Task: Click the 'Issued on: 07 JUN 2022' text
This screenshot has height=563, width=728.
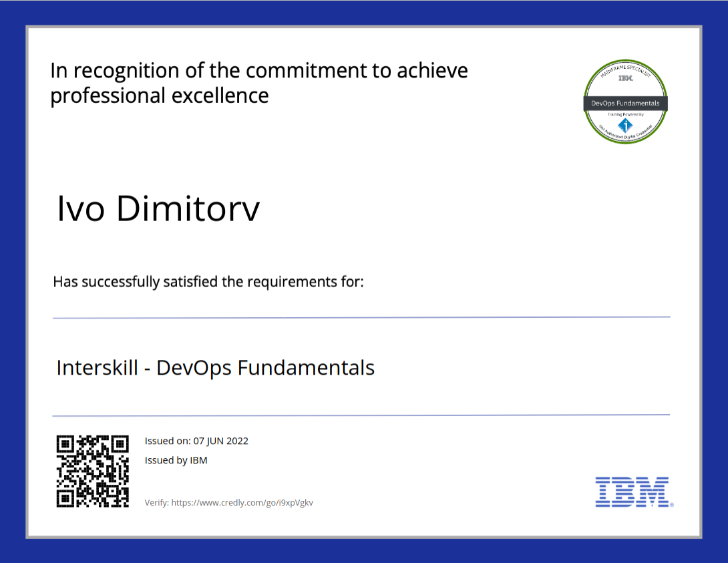Action: pyautogui.click(x=196, y=441)
